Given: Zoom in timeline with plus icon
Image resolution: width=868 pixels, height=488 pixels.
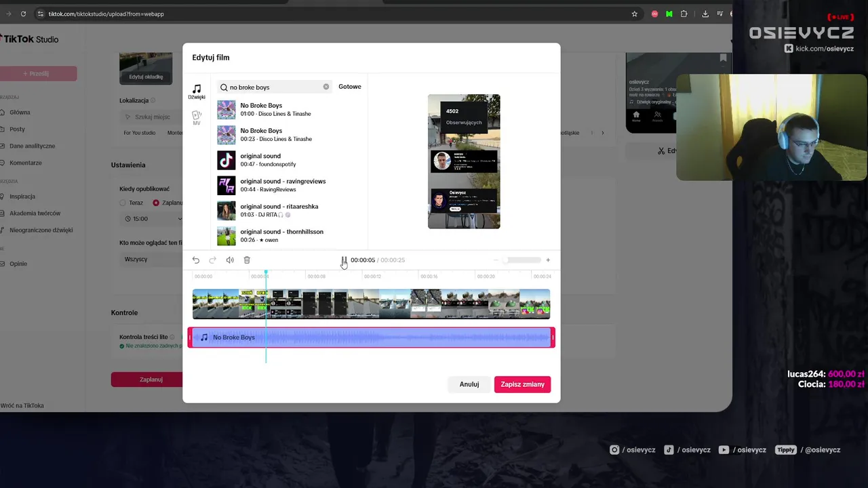Looking at the screenshot, I should [x=548, y=260].
